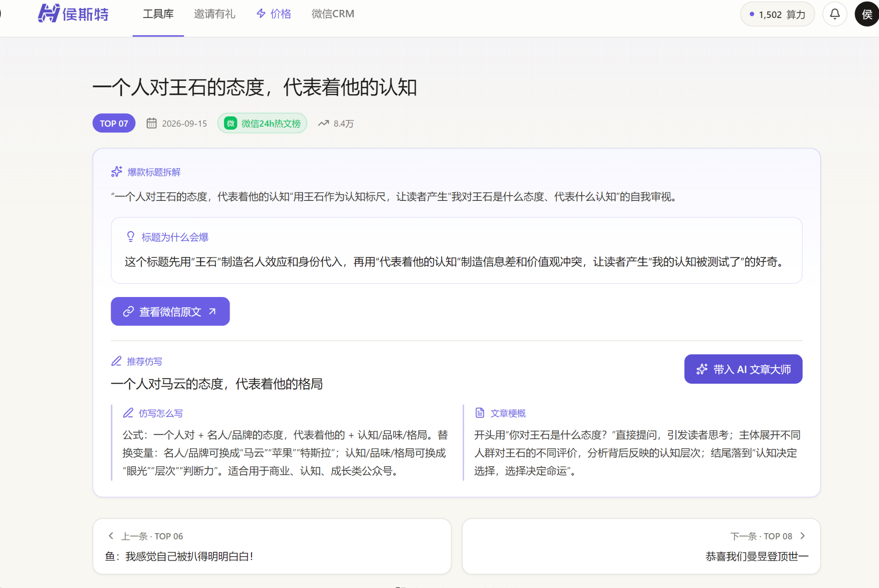Screen dimensions: 879x588
Task: Launch 带入 AI 文章大师
Action: pos(743,369)
